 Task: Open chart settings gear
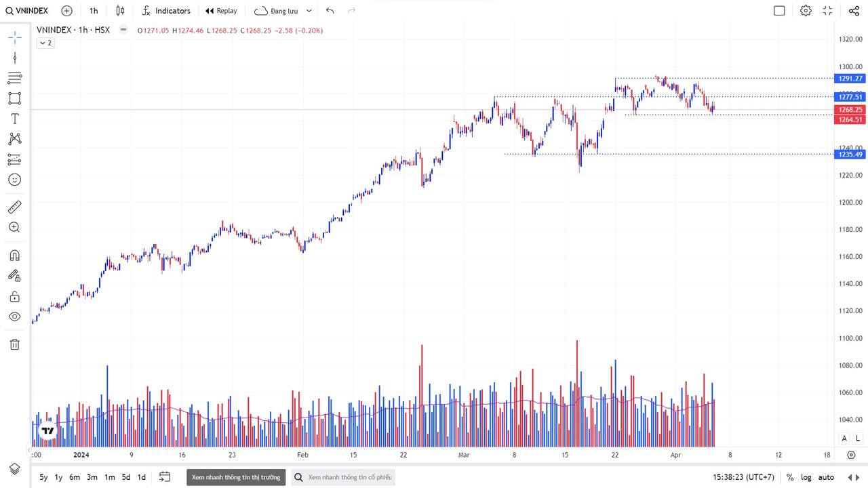tap(806, 11)
